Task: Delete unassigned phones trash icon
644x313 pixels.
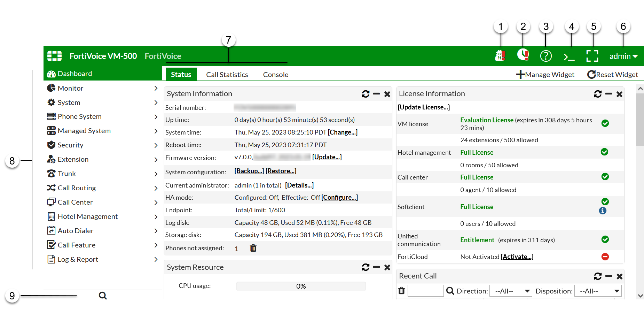Action: point(253,248)
